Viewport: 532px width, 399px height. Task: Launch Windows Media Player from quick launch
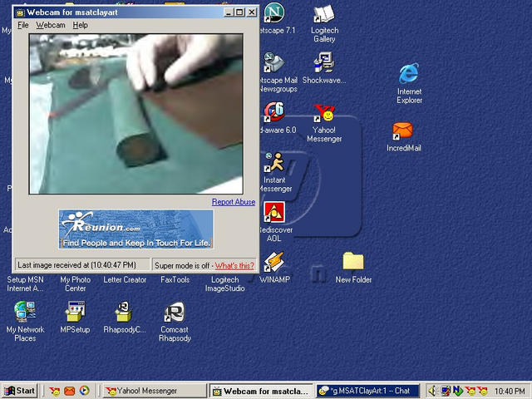point(85,391)
